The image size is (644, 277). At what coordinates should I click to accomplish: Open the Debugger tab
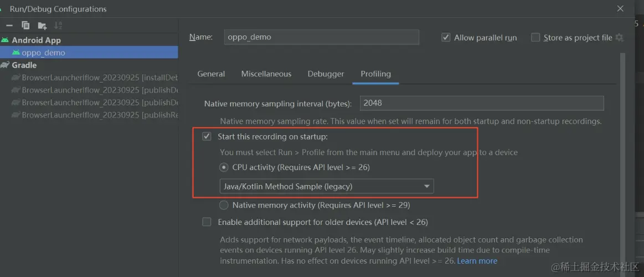(326, 74)
